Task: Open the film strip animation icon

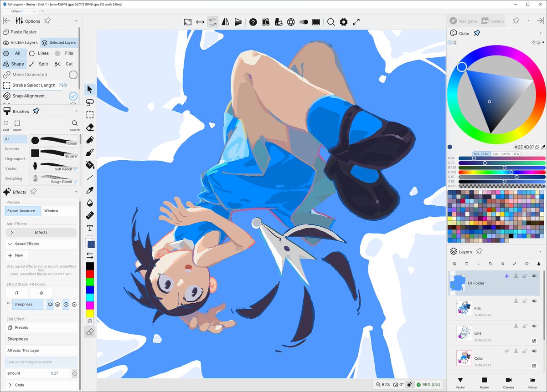Action: (x=316, y=22)
